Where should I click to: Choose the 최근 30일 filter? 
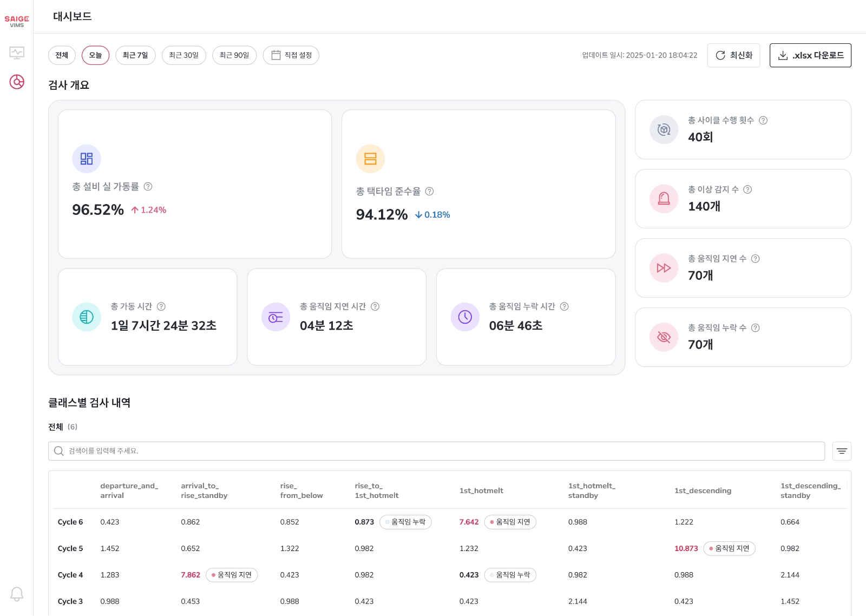click(x=183, y=55)
